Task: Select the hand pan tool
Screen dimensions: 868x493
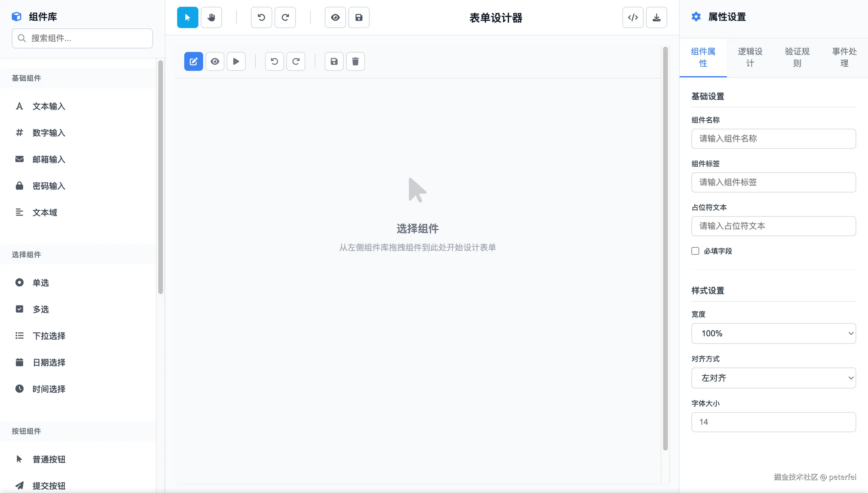Action: tap(211, 17)
